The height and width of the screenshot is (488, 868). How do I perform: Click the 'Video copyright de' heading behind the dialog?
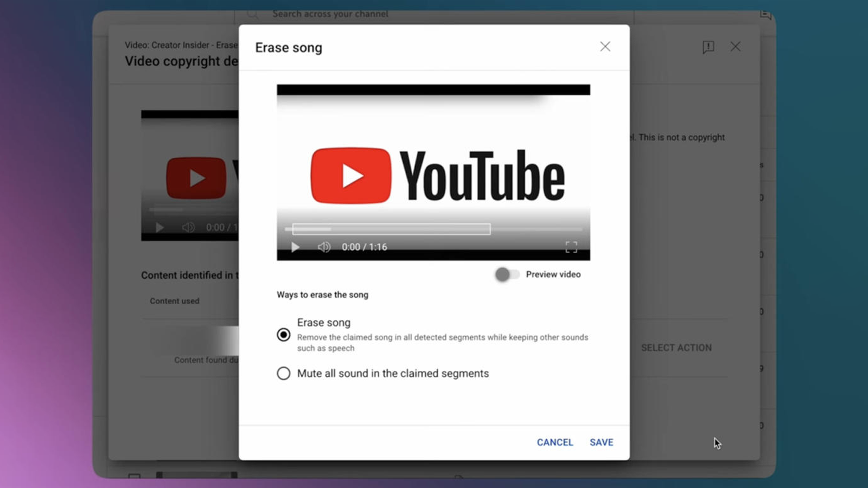coord(182,61)
